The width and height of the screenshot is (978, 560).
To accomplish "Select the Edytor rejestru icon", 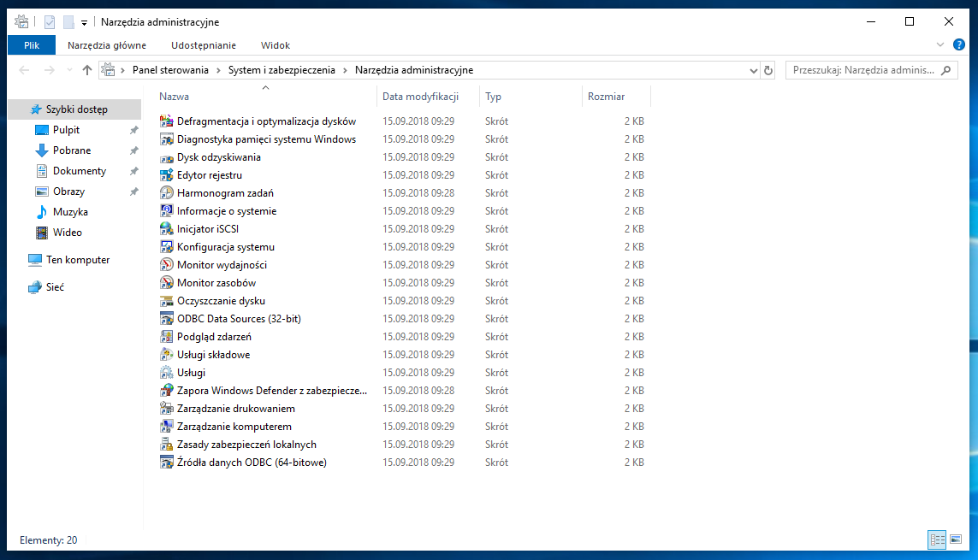I will click(x=166, y=175).
